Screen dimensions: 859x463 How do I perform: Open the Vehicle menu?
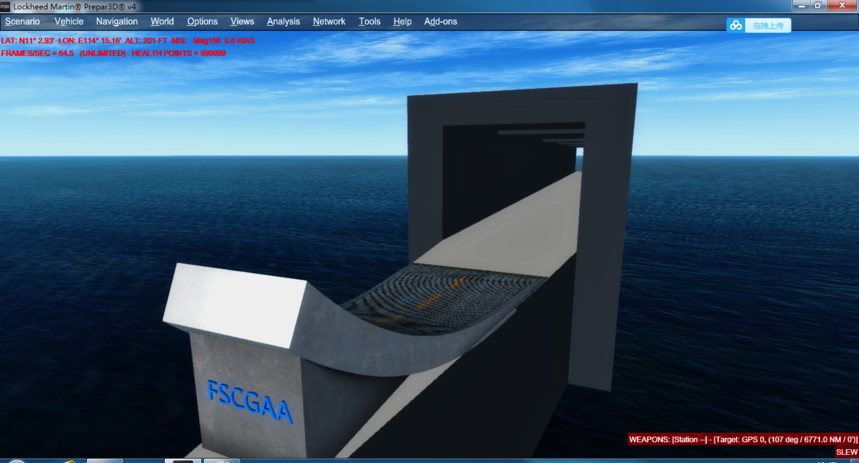(69, 21)
